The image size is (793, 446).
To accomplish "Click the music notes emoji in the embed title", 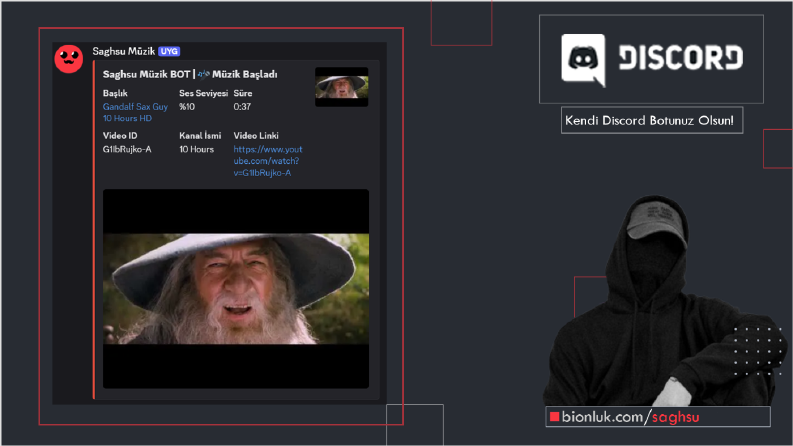I will point(203,74).
